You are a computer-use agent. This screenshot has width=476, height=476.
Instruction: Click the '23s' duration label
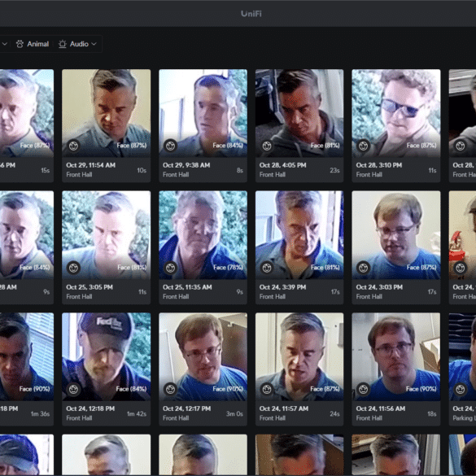(x=335, y=170)
